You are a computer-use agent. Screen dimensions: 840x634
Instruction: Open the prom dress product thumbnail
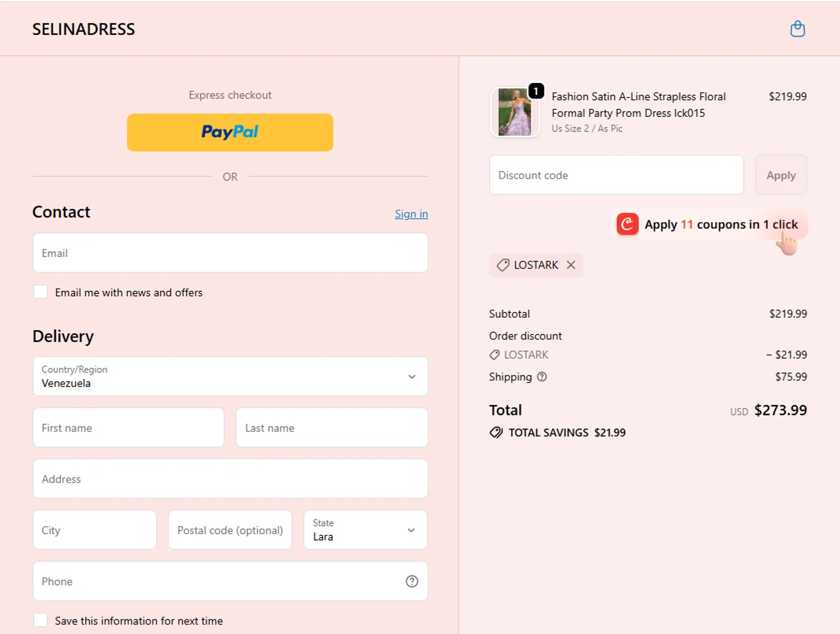coord(515,112)
